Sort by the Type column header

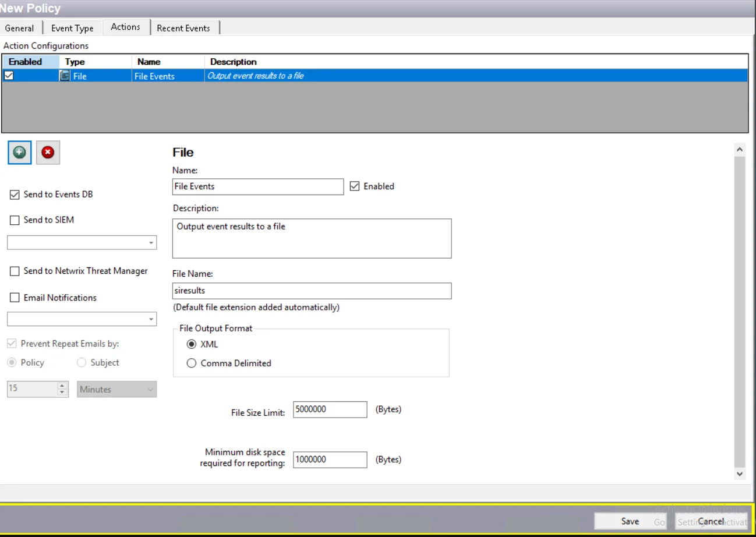(x=96, y=62)
